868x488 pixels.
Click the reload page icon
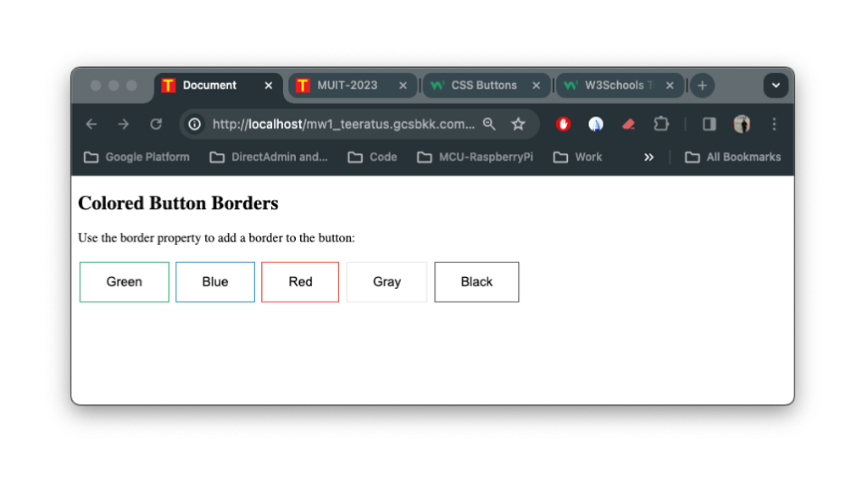[156, 125]
